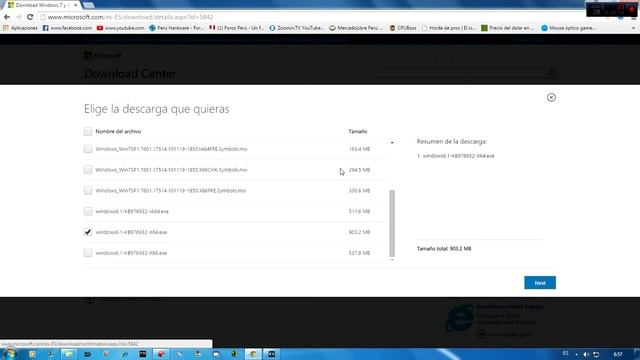
Task: Click the 511.6 MB size of the IA64 file
Action: click(x=359, y=211)
